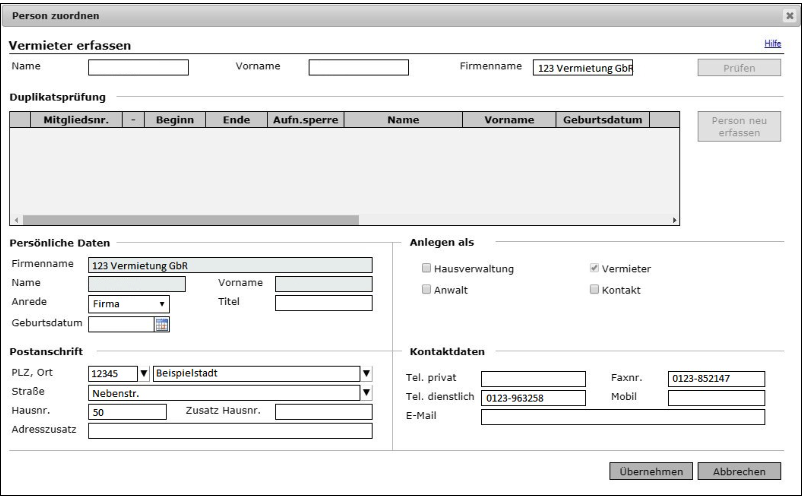Click the Name column header in the table

coord(403,120)
